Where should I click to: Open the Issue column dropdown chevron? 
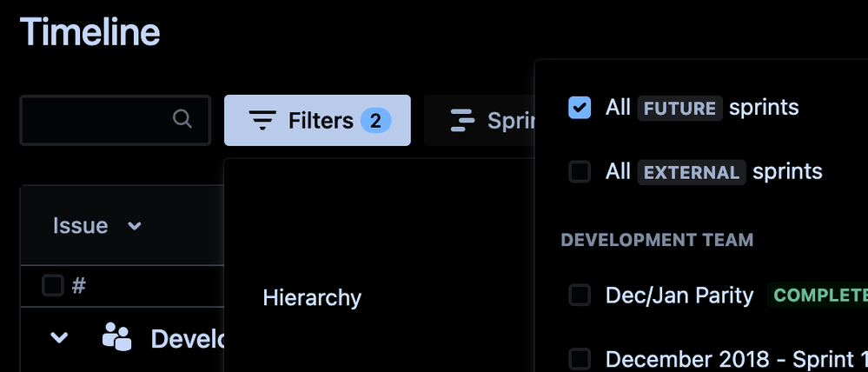coord(135,226)
